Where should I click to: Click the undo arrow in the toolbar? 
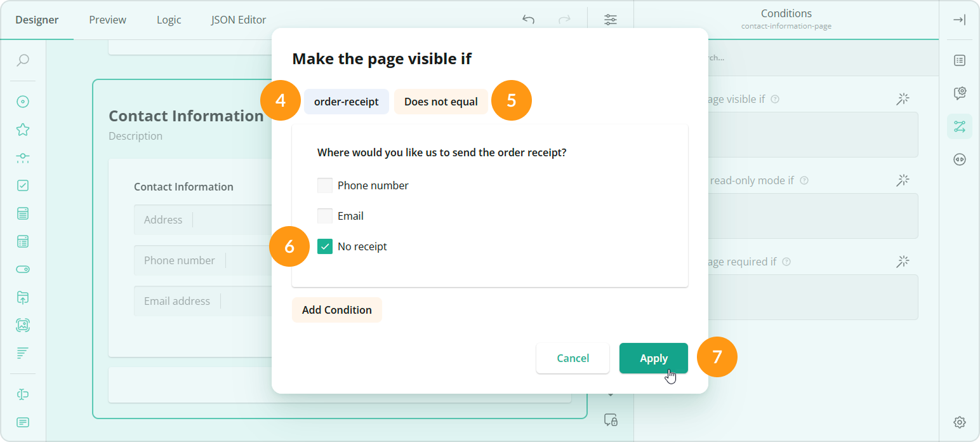pyautogui.click(x=527, y=20)
